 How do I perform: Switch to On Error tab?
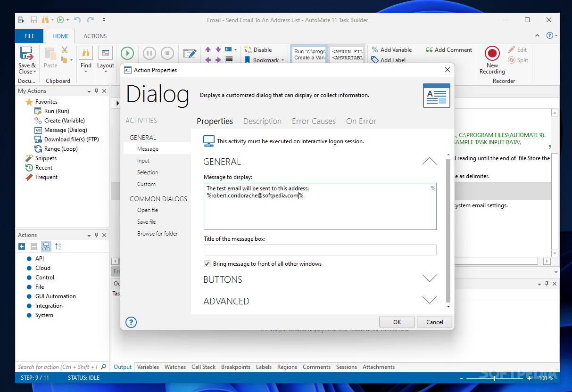[x=361, y=121]
